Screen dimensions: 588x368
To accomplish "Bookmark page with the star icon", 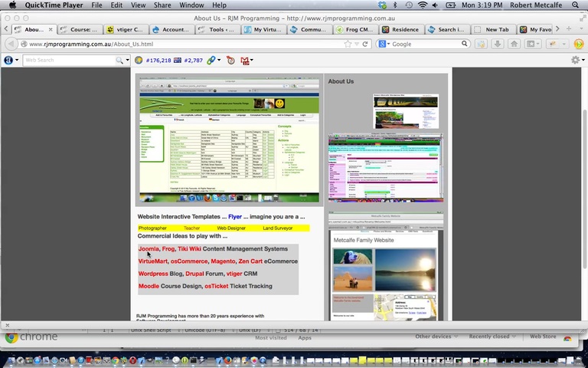I will pos(348,44).
